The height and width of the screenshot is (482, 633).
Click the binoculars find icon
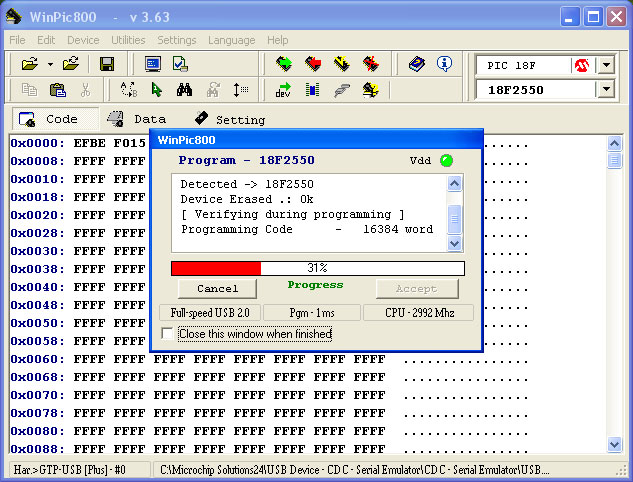pos(184,90)
